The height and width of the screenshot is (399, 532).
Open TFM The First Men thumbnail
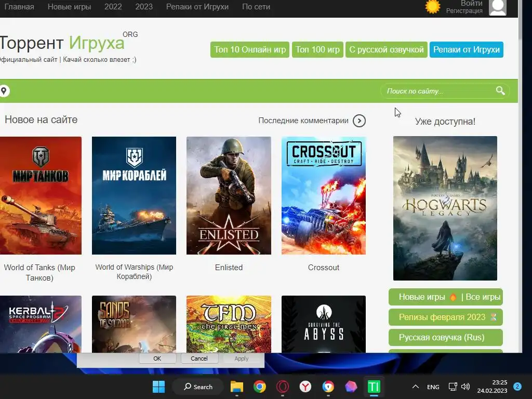pos(229,324)
